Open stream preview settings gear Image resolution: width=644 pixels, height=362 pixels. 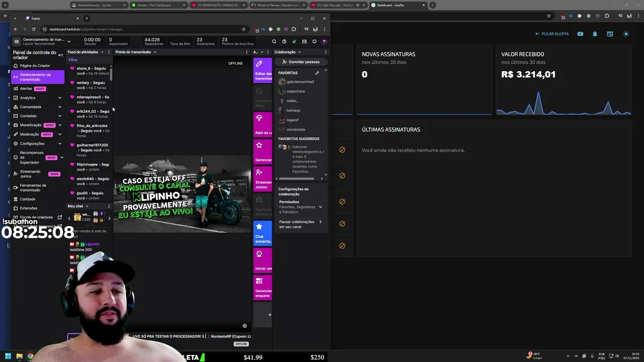click(x=245, y=326)
